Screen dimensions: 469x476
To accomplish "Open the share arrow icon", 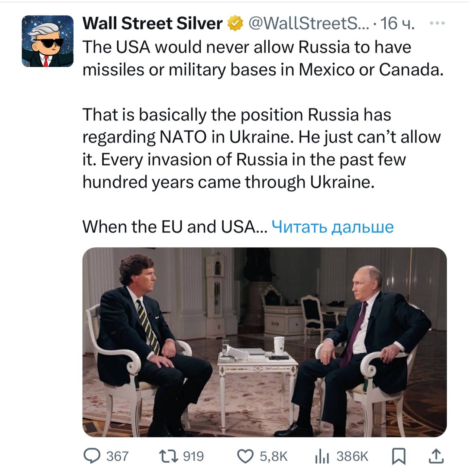I will (x=436, y=456).
